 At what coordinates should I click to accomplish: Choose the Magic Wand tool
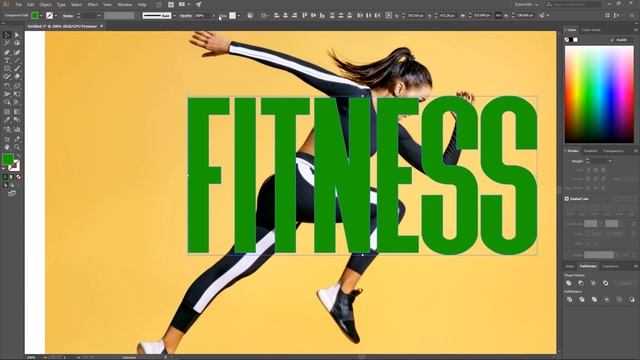[7, 43]
